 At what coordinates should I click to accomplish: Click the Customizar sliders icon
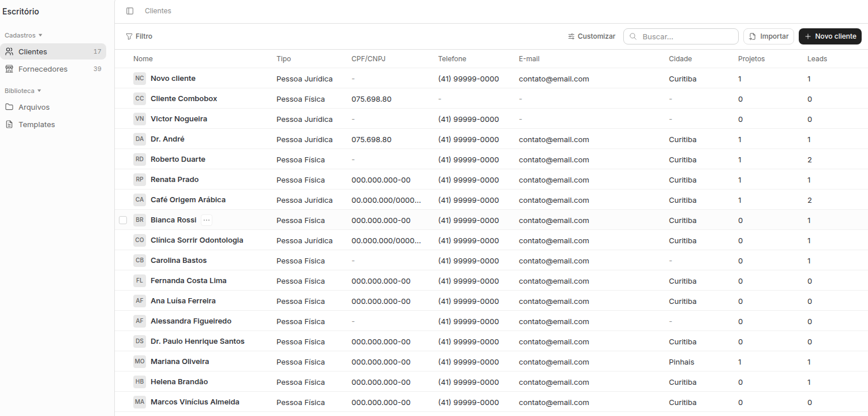pos(571,36)
